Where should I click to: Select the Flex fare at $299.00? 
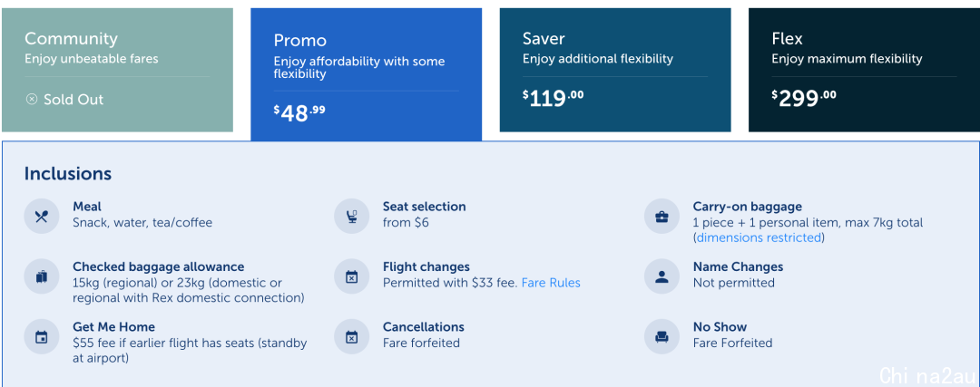click(865, 70)
